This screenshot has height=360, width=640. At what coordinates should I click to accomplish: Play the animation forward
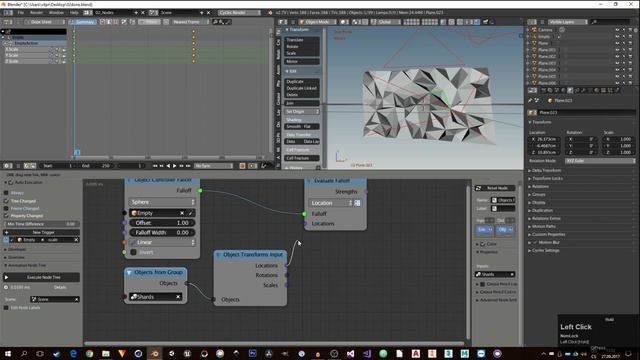[175, 166]
